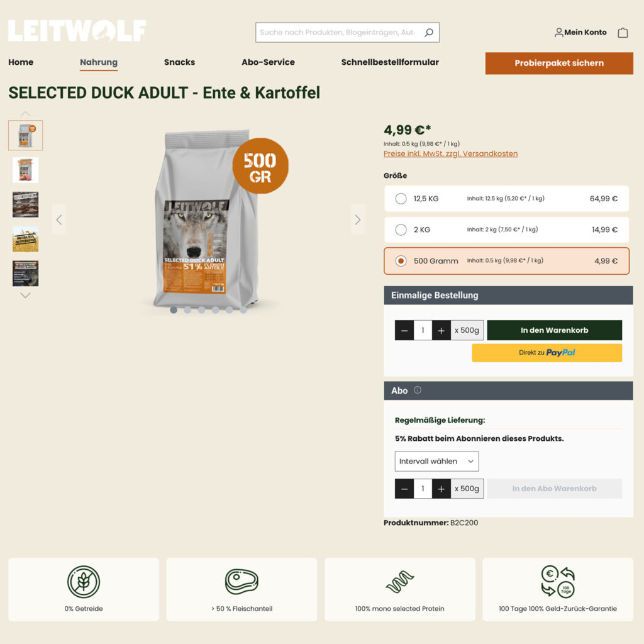
Task: Select the 2 KG size option
Action: (x=506, y=230)
